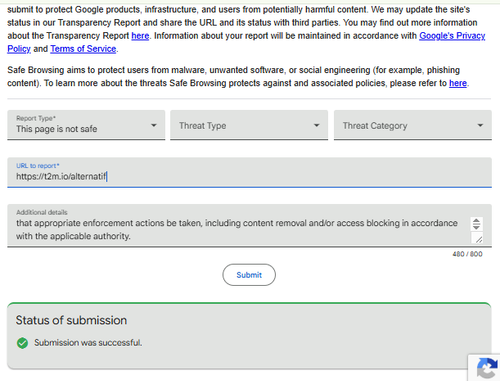Click the Additional details scroll stepper arrows
The image size is (500, 381).
click(x=476, y=224)
